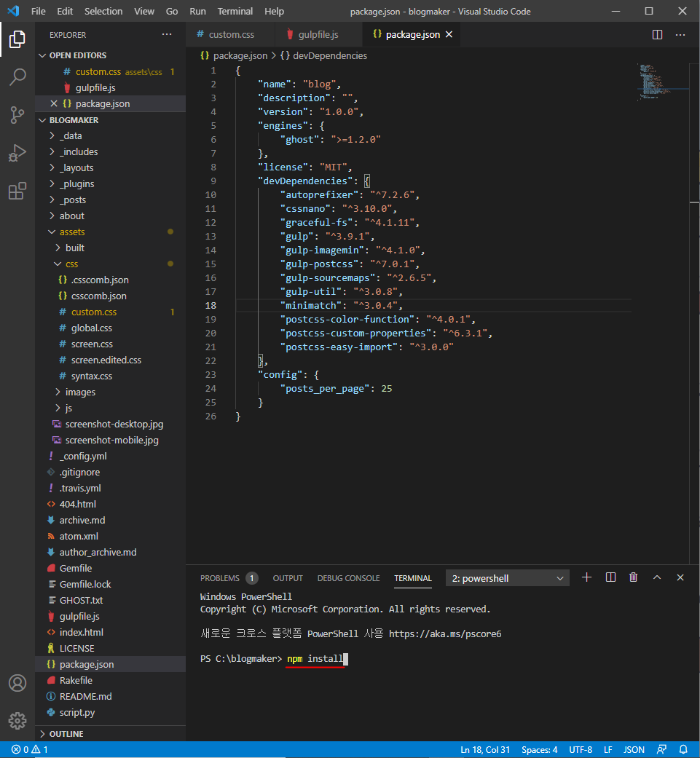The height and width of the screenshot is (758, 700).
Task: Click the VS Code logo icon
Action: tap(14, 11)
